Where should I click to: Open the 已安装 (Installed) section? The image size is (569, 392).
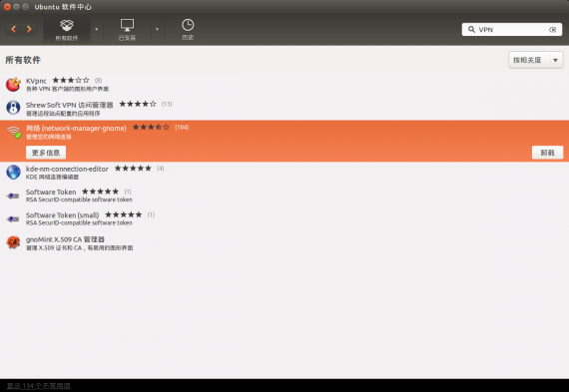pyautogui.click(x=127, y=30)
